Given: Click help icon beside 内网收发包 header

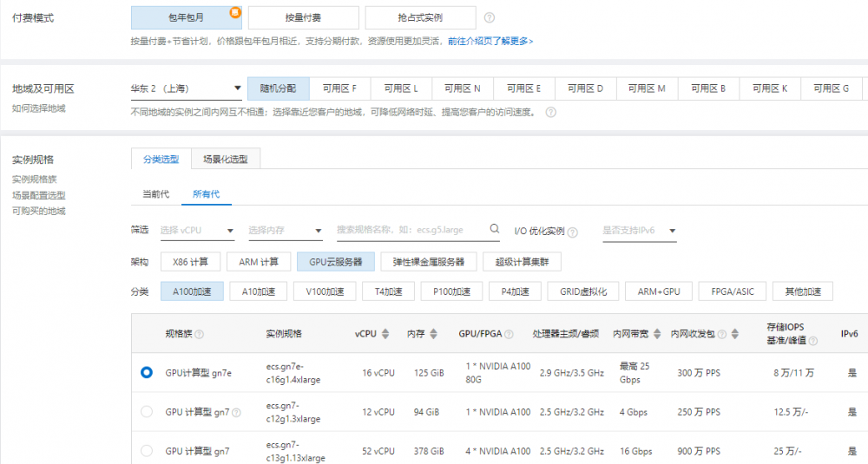Looking at the screenshot, I should (722, 334).
